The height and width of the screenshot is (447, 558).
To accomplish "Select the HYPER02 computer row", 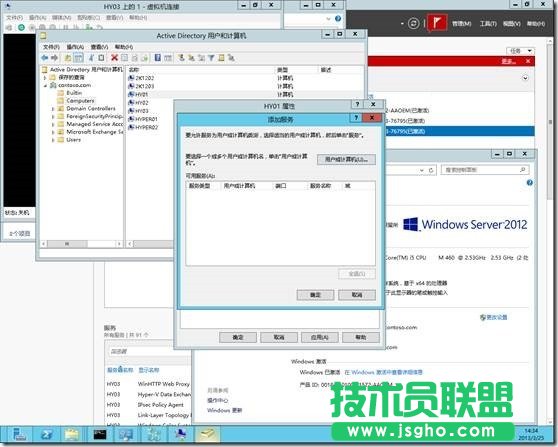I will (x=150, y=127).
